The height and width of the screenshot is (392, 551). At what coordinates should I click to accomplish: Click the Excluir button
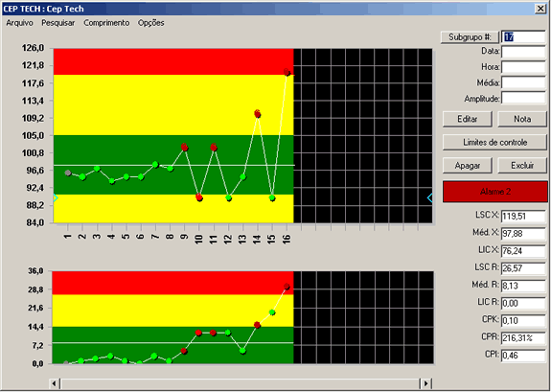coord(522,166)
